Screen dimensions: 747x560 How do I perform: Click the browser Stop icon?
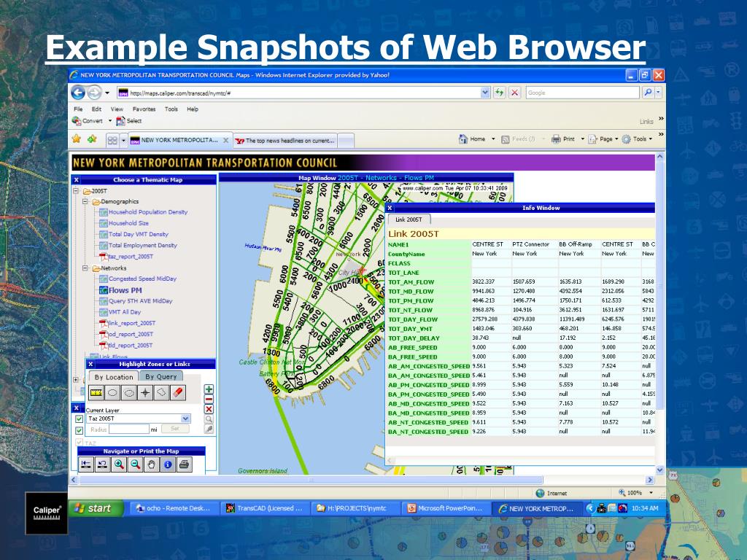514,93
